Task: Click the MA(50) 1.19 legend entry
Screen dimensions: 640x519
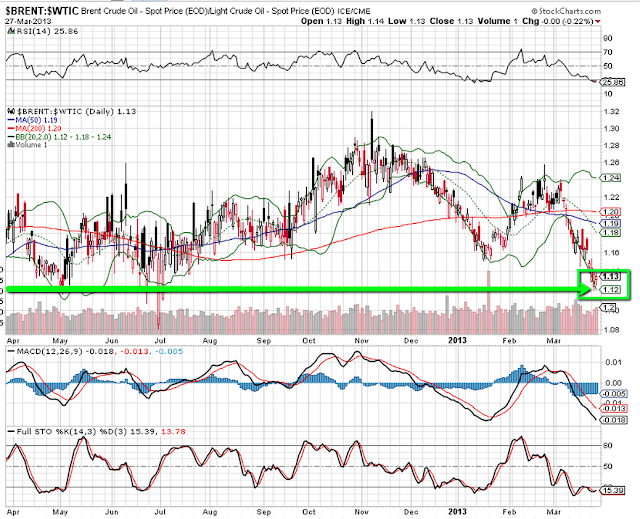Action: click(x=32, y=120)
